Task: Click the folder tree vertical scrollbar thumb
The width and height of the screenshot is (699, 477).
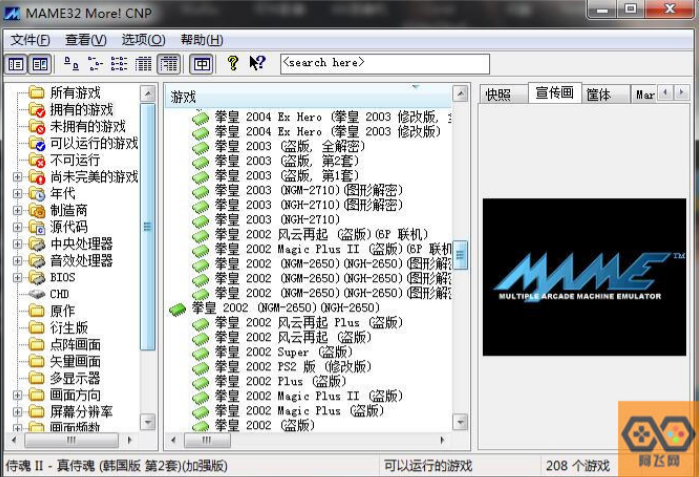Action: [x=148, y=227]
